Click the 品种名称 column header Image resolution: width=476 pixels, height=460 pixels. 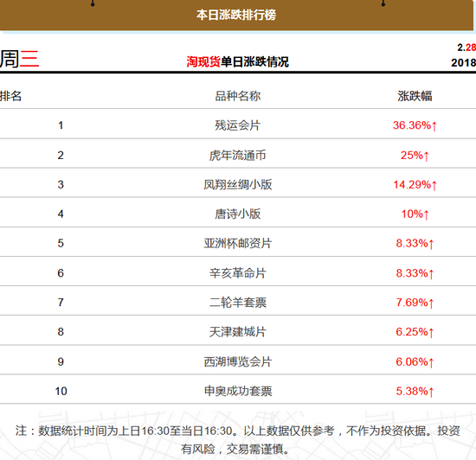238,96
